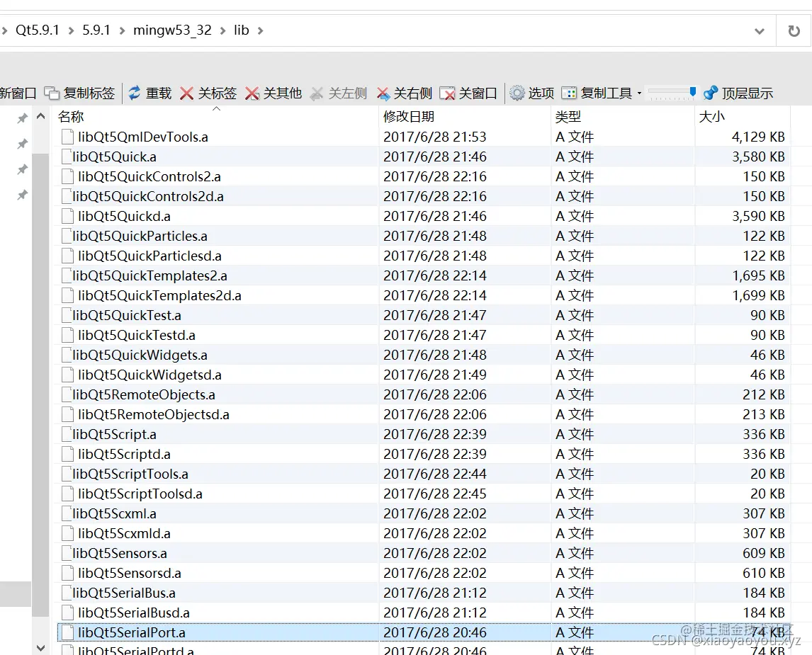Viewport: 812px width, 655px height.
Task: Click the 关标签 close tab button
Action: [208, 93]
